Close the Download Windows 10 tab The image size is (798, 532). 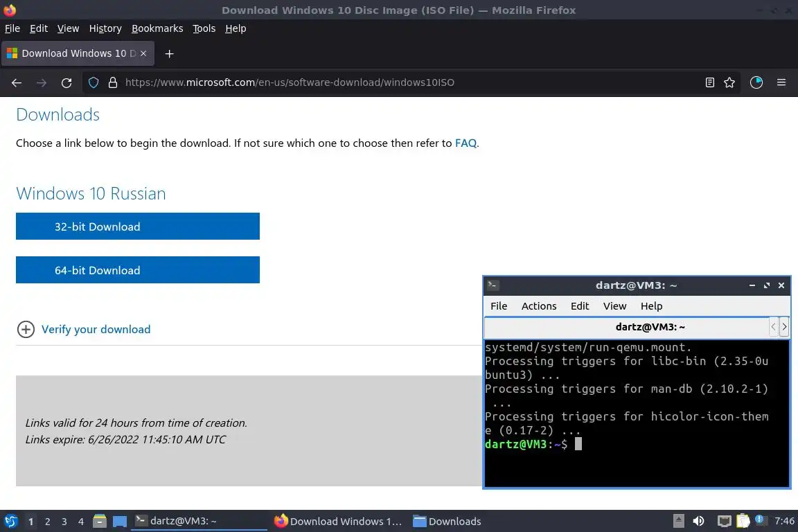pyautogui.click(x=143, y=53)
